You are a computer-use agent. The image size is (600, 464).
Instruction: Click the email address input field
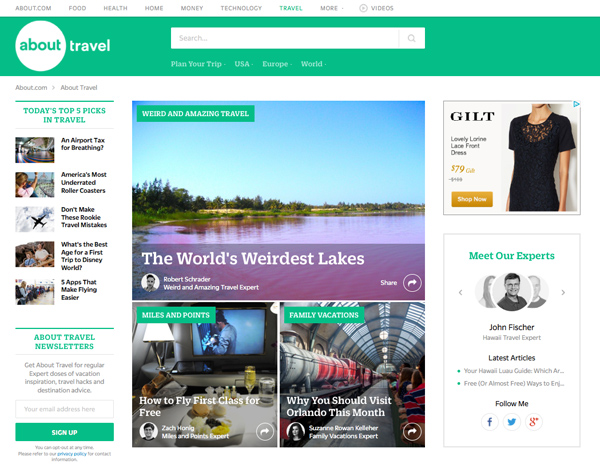64,409
